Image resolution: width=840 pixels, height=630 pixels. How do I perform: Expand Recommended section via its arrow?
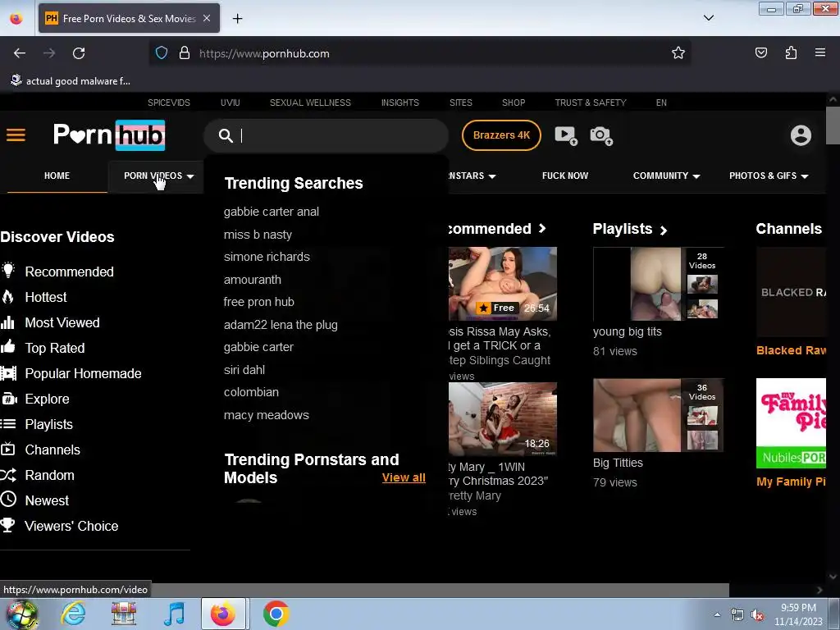(542, 228)
